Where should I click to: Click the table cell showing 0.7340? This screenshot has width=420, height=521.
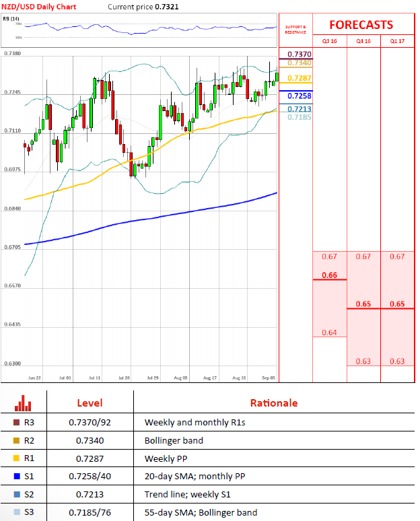(x=90, y=441)
